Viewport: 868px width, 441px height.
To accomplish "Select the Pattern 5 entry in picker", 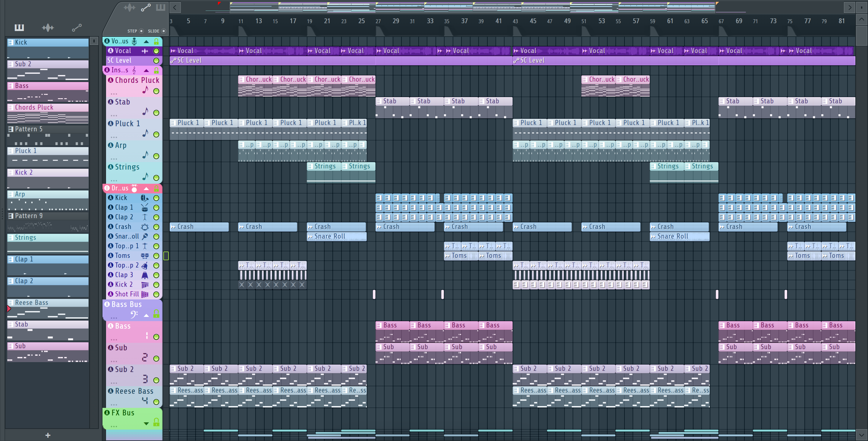I will click(x=48, y=135).
